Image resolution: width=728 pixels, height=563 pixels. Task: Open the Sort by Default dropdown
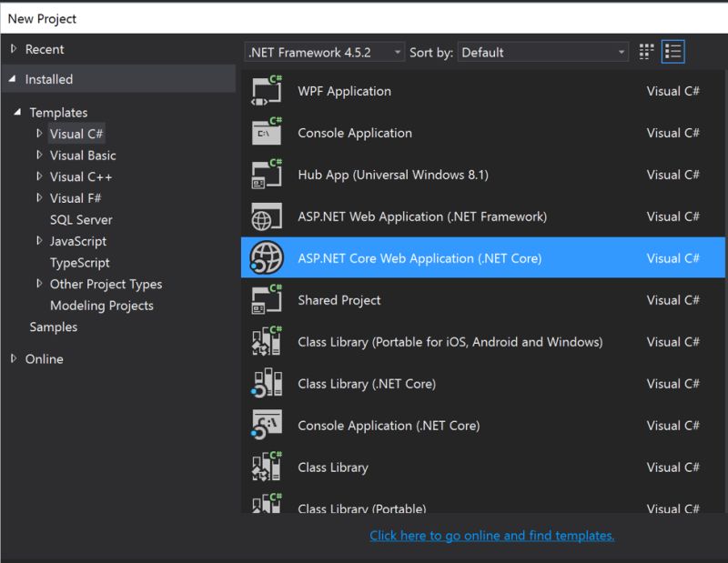click(620, 52)
